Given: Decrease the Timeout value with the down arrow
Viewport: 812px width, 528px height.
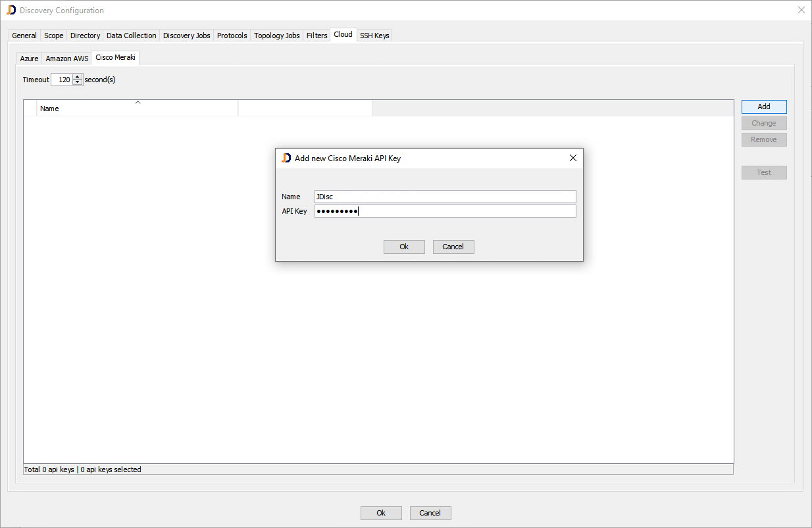Looking at the screenshot, I should point(77,82).
